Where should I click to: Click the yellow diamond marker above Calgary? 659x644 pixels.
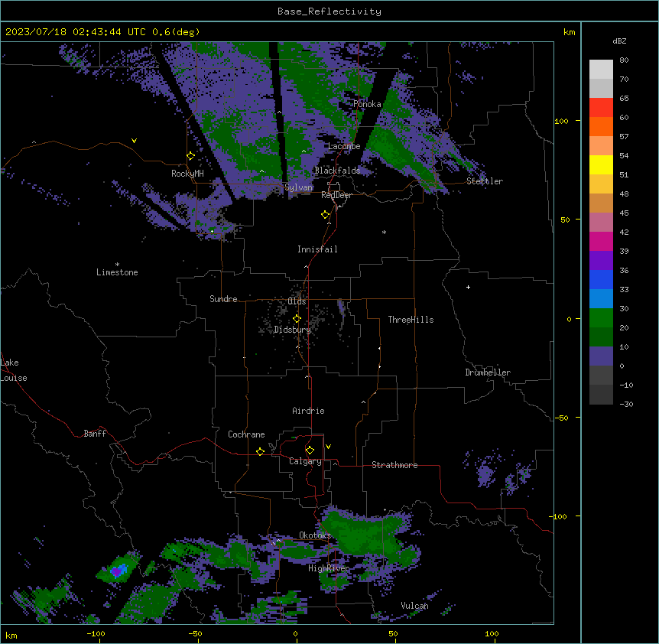(x=310, y=450)
